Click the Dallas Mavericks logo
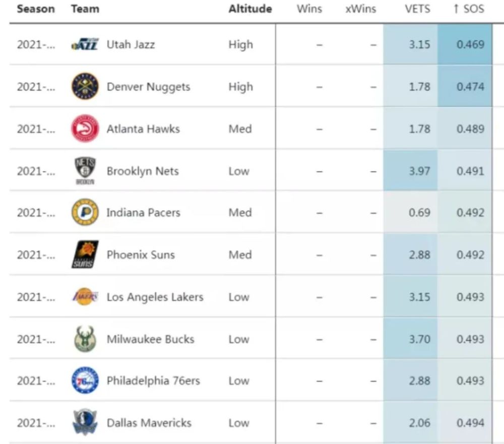Screen dimensions: 504x444 pos(85,422)
